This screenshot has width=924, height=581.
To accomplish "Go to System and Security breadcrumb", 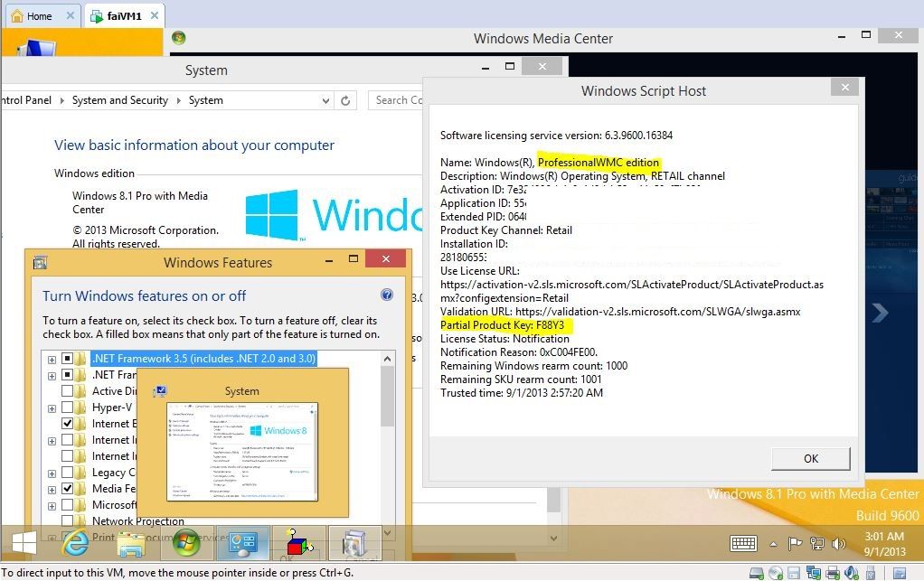I will tap(120, 100).
